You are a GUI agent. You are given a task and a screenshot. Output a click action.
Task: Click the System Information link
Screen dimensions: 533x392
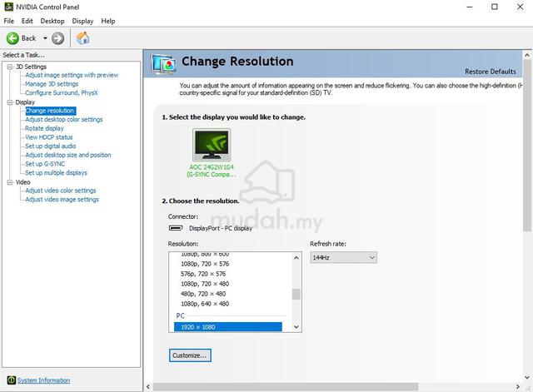[43, 380]
